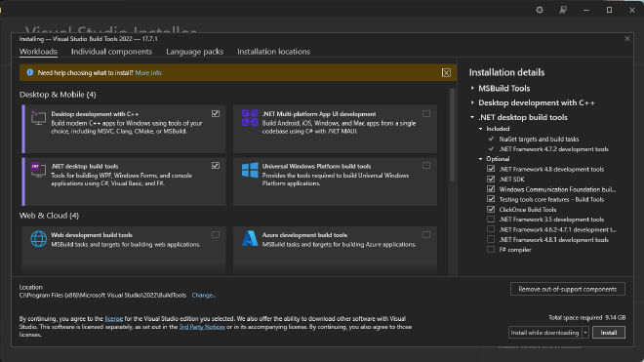
Task: Uncheck the .NET SDK optional component
Action: click(x=491, y=179)
